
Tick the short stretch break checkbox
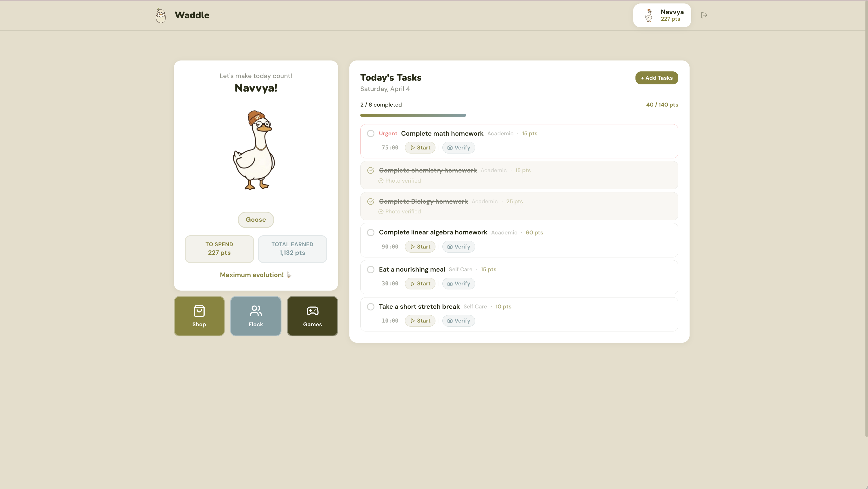[370, 306]
